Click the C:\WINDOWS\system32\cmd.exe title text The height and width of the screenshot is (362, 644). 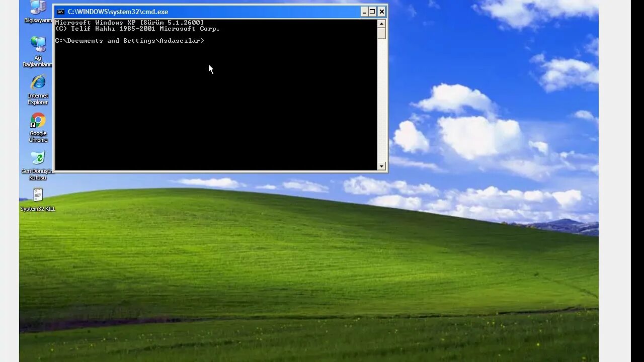118,12
